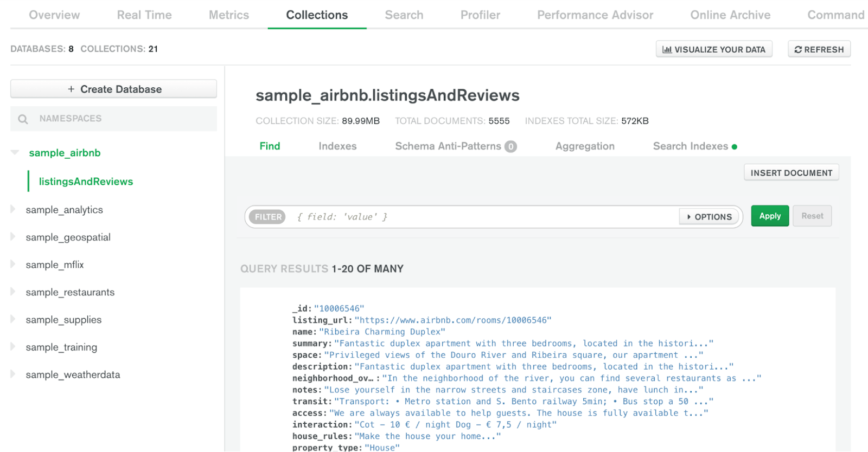The width and height of the screenshot is (868, 452).
Task: Expand the sample_weatherdata database
Action: 13,374
